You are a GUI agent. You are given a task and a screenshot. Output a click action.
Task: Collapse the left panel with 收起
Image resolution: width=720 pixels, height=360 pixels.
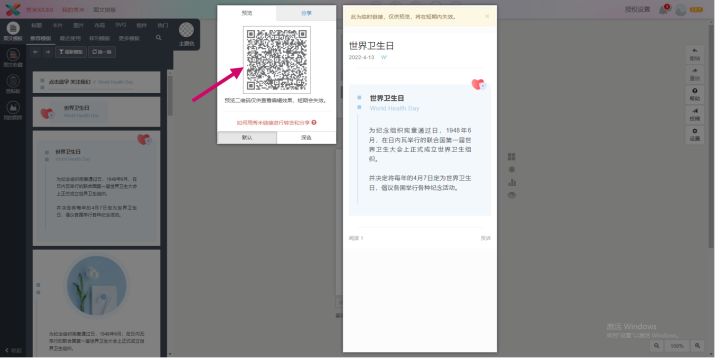coord(13,350)
